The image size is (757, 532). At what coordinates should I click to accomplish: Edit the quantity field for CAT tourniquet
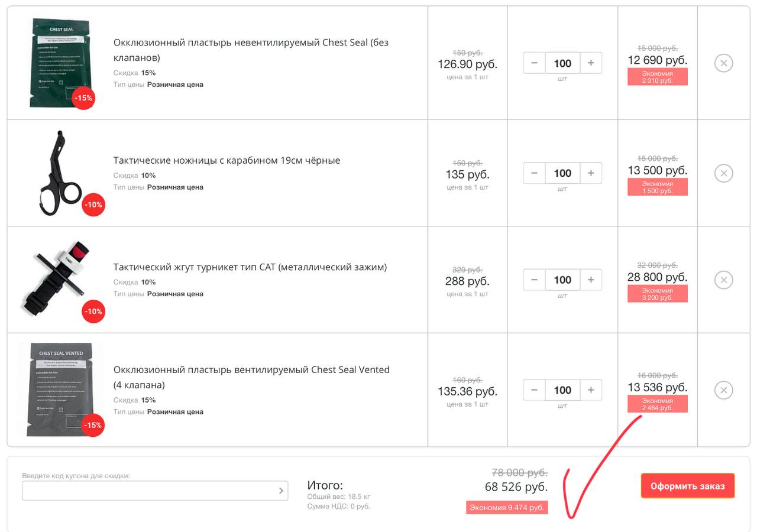pos(562,280)
